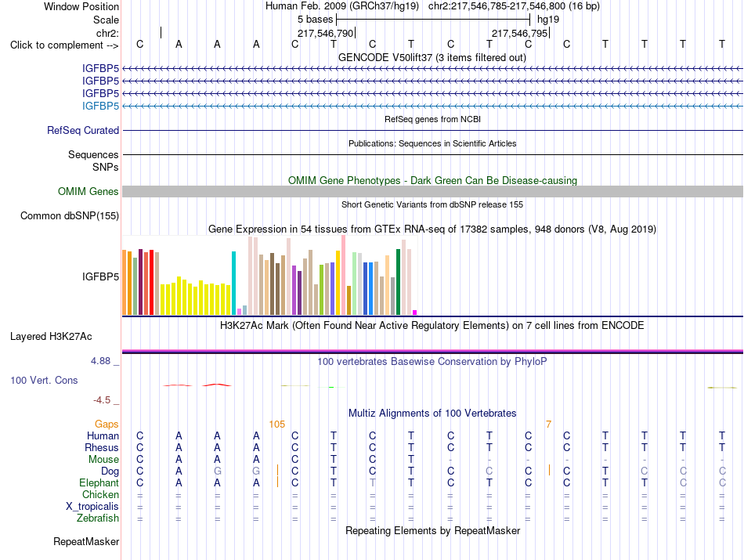
Task: Click the X_tropicalis alignment row label
Action: (x=92, y=507)
